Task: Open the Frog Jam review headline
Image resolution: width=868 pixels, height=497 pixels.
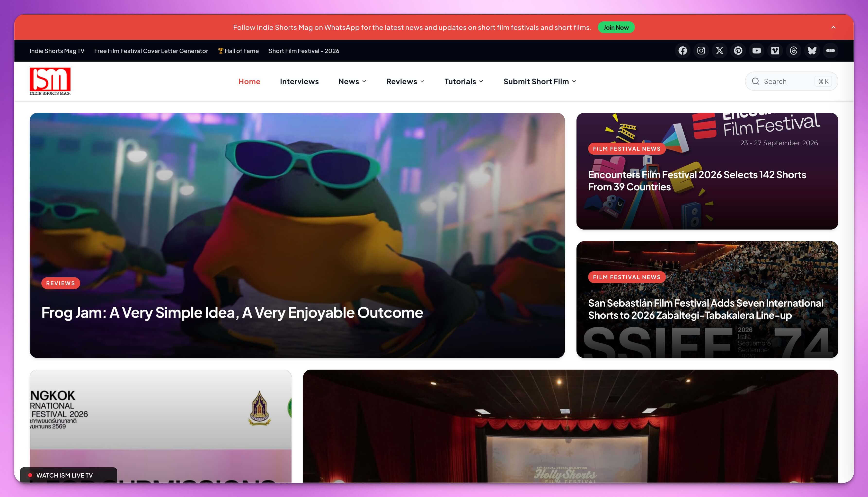Action: [232, 312]
